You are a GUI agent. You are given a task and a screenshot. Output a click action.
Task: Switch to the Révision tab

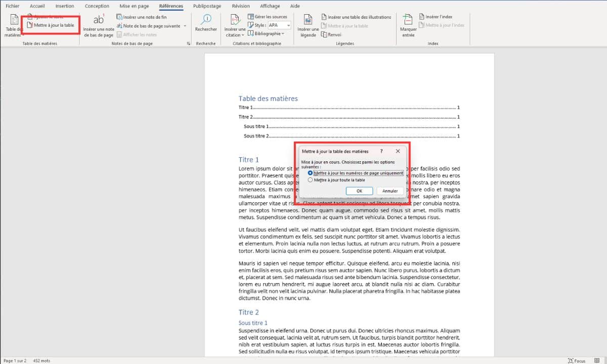241,6
